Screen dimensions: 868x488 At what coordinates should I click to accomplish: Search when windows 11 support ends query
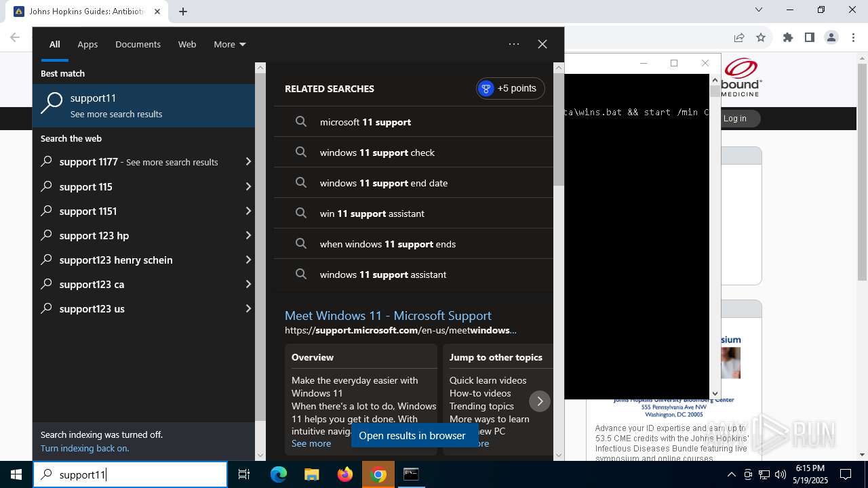(414, 244)
